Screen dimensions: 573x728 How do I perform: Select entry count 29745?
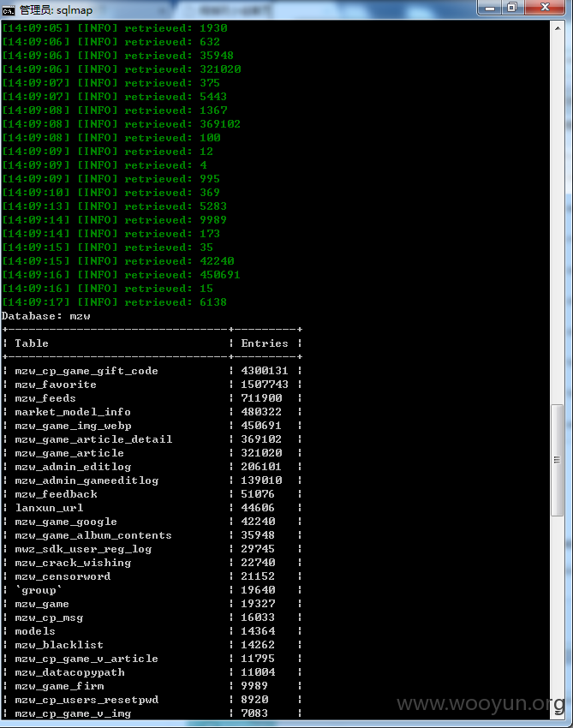pos(258,549)
